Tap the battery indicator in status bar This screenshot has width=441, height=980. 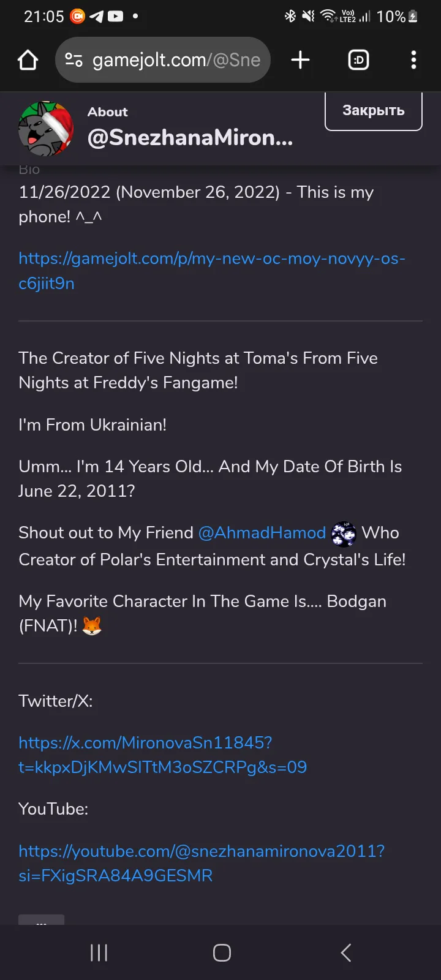413,17
